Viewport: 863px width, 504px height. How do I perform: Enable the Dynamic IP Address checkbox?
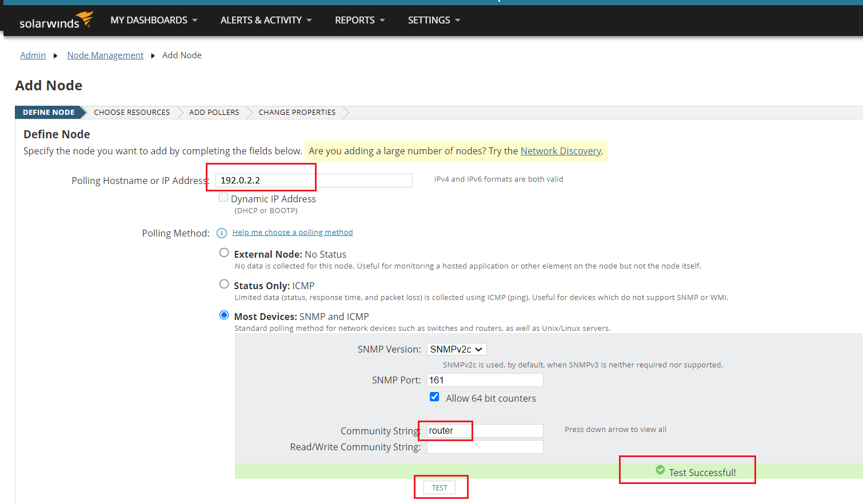223,198
